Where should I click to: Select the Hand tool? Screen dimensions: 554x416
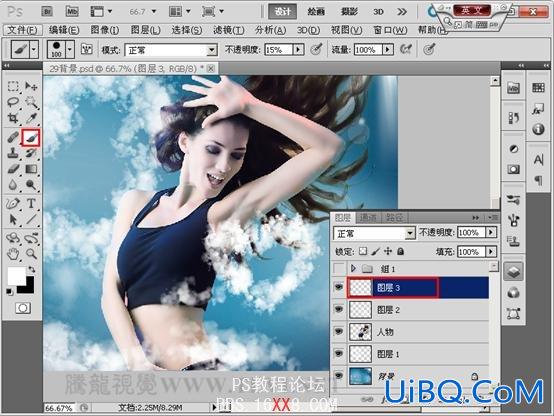[x=13, y=253]
